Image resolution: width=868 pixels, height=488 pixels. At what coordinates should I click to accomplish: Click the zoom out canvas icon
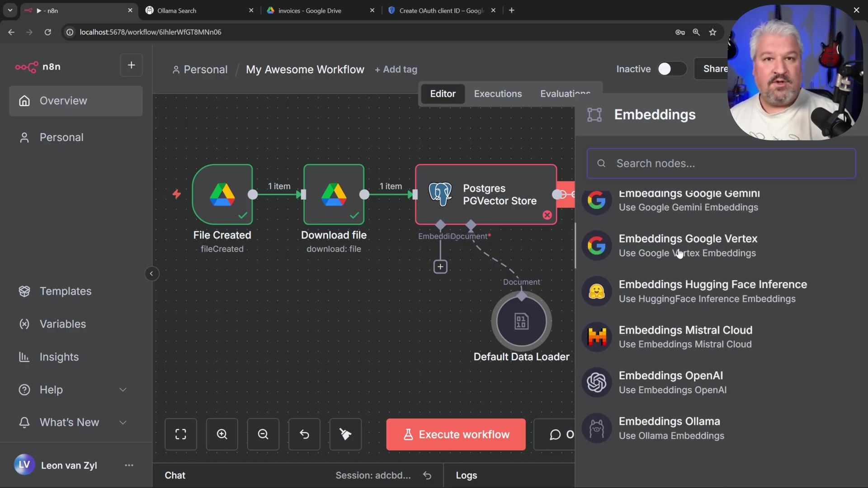click(x=263, y=434)
